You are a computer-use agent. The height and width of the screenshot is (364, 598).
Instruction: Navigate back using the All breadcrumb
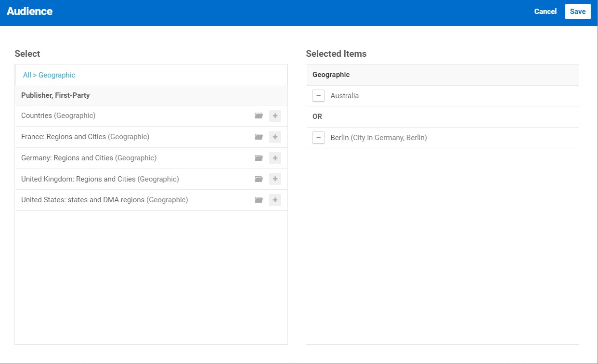pos(26,75)
